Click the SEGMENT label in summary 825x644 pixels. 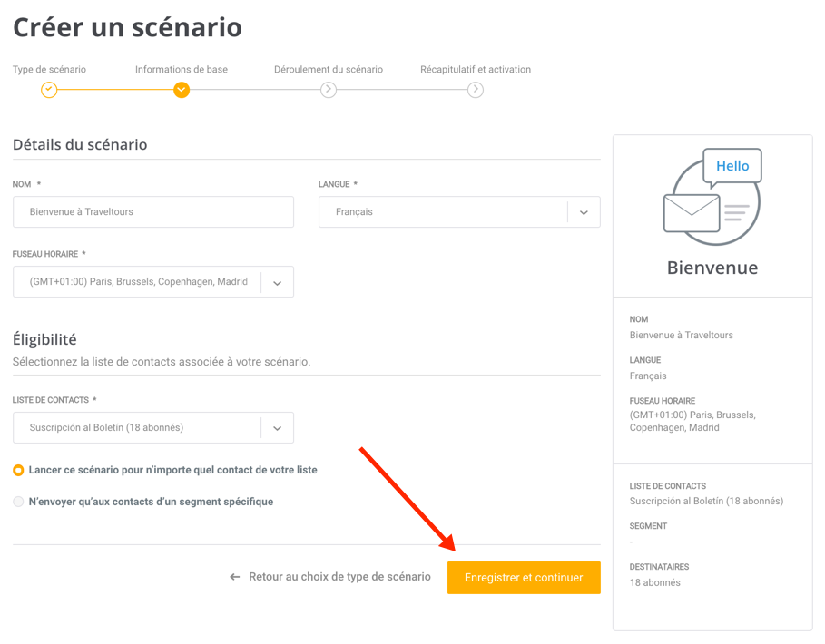click(648, 526)
